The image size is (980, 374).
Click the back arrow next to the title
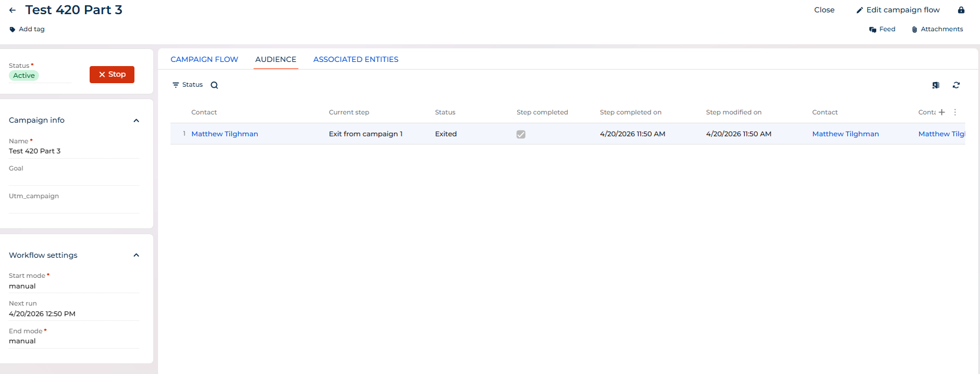click(12, 10)
